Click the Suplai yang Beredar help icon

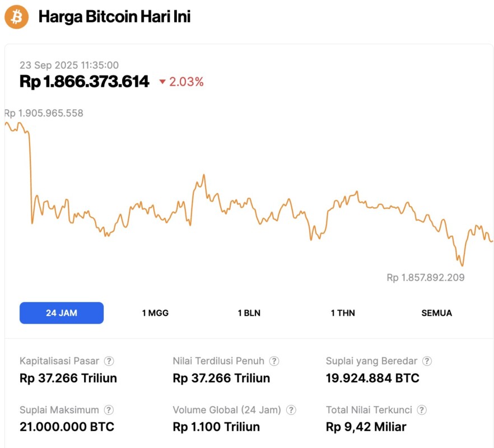[x=427, y=361]
